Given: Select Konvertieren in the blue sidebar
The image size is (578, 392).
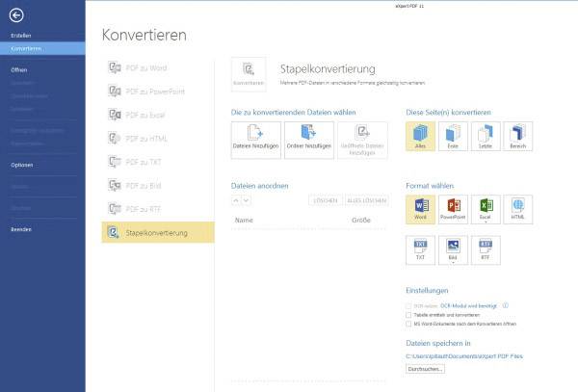Looking at the screenshot, I should coord(42,48).
